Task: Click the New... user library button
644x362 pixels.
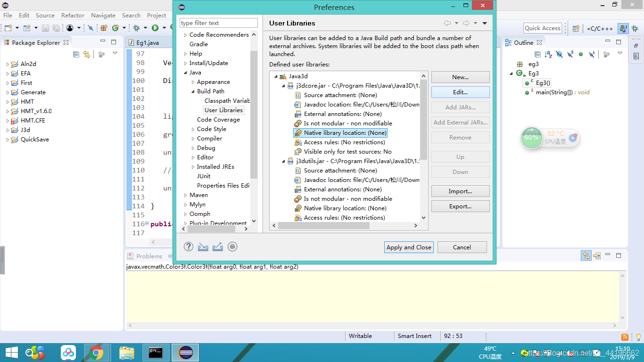Action: click(461, 77)
